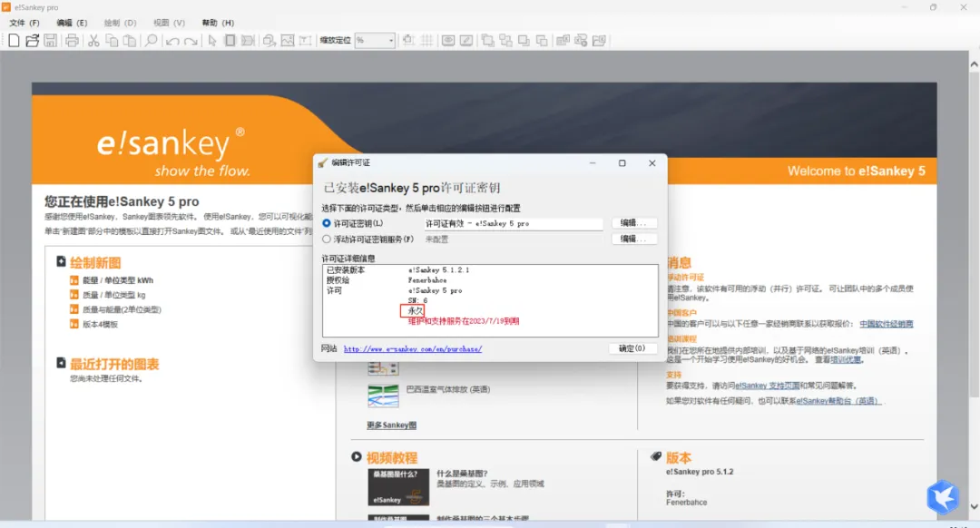The height and width of the screenshot is (528, 980).
Task: Maximize the 编辑许可证 dialog
Action: click(x=622, y=163)
